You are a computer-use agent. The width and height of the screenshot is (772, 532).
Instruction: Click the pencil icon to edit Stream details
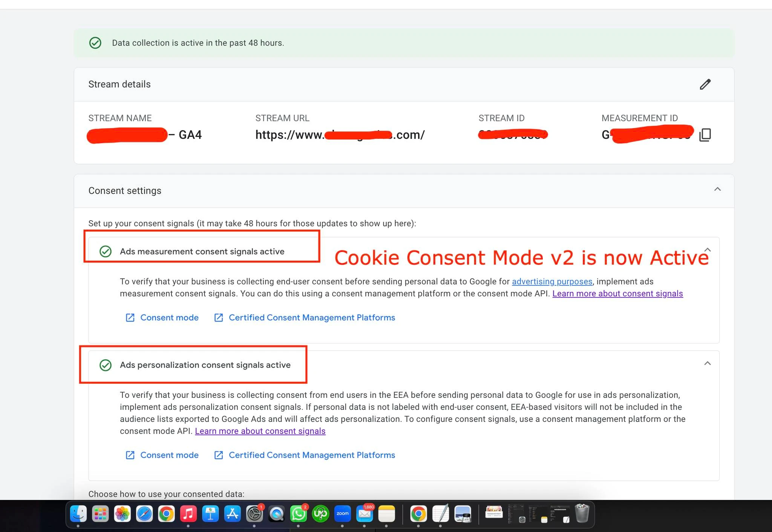tap(705, 84)
